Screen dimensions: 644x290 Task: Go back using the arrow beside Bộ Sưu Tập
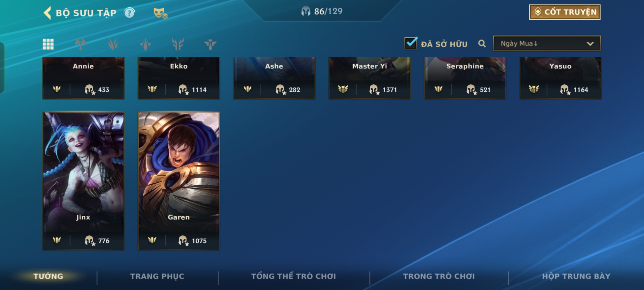click(x=47, y=13)
